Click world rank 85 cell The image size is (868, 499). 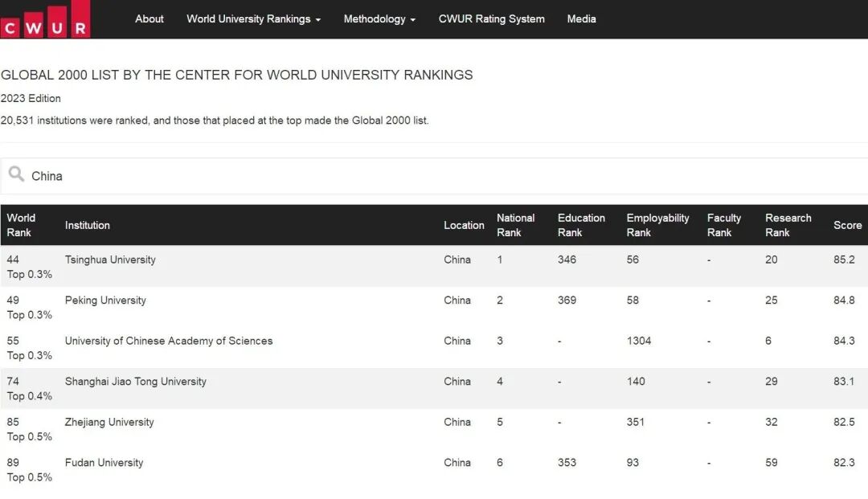tap(13, 422)
